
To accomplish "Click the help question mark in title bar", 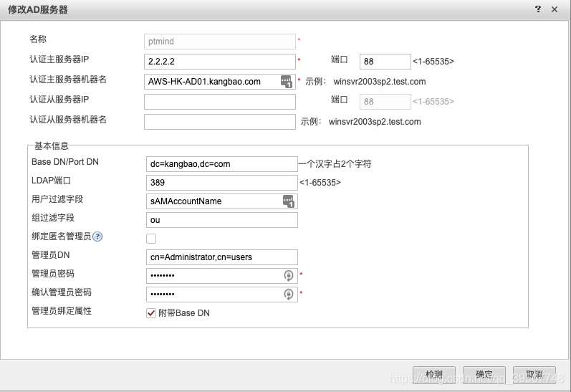I will 538,9.
